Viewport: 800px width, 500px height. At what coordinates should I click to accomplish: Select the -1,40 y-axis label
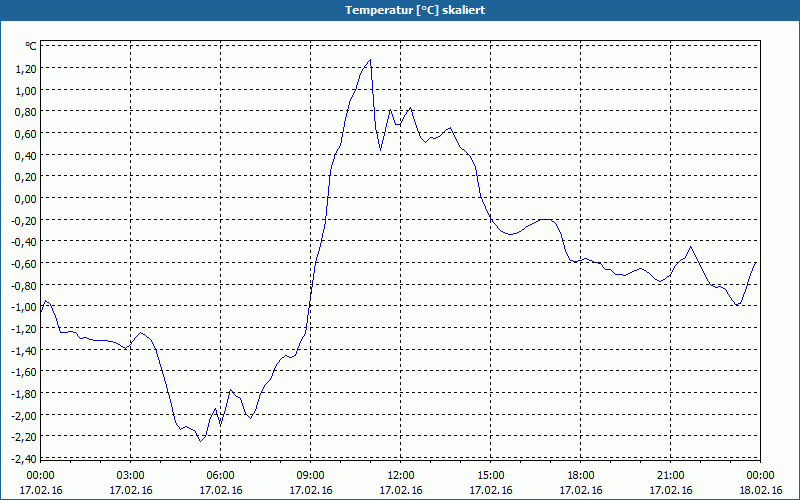(24, 350)
